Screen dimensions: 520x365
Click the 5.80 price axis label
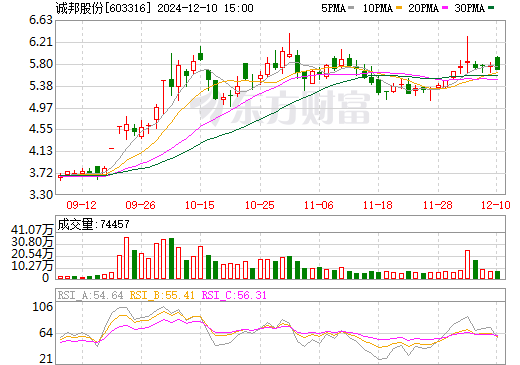[41, 64]
